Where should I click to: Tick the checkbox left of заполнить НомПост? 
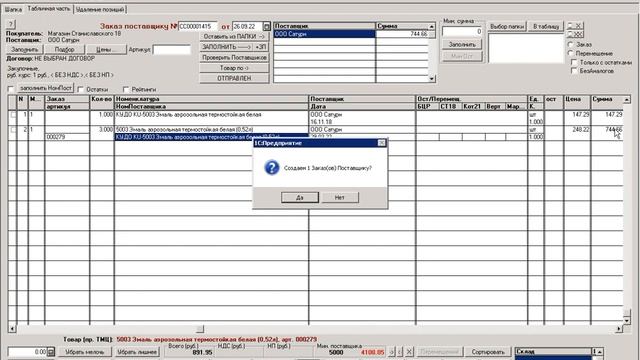tap(11, 89)
